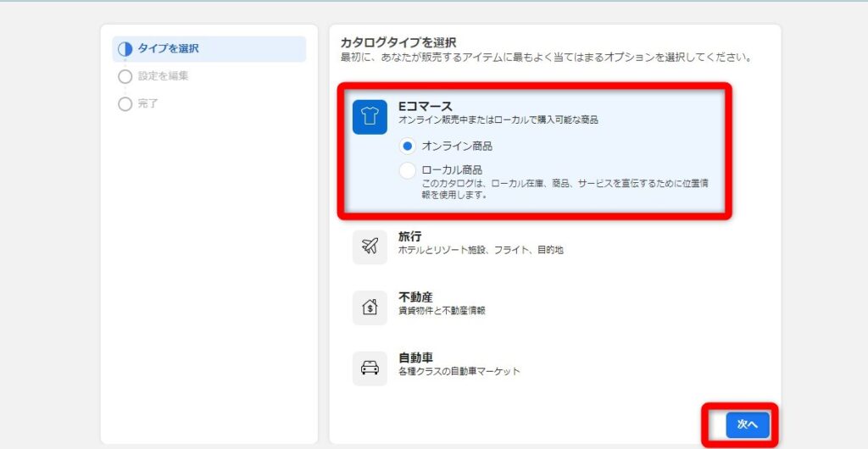Image resolution: width=868 pixels, height=449 pixels.
Task: Click description 各種クラスの自動車マーケット
Action: click(x=459, y=372)
